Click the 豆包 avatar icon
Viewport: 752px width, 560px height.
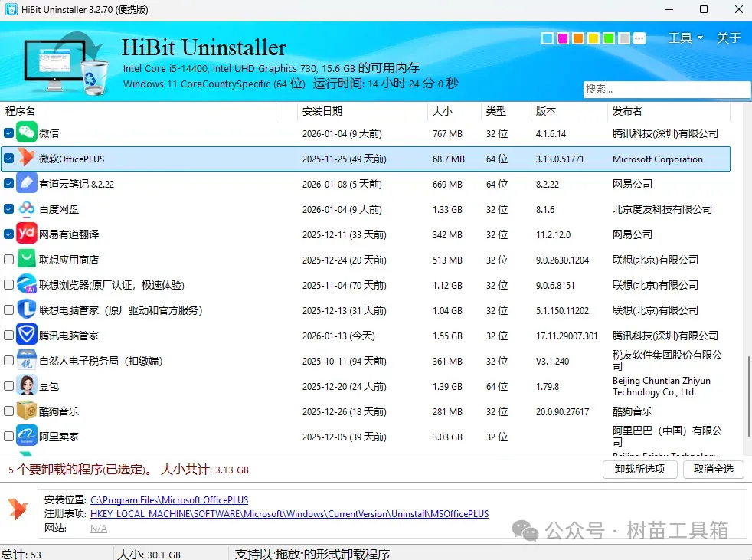coord(26,385)
